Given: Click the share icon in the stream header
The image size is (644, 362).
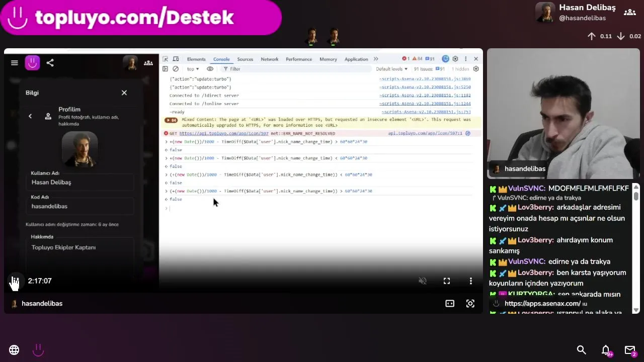Looking at the screenshot, I should click(50, 63).
